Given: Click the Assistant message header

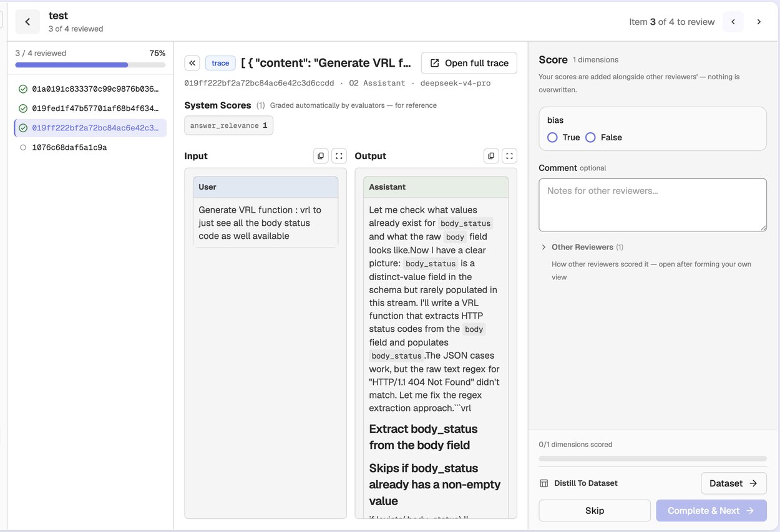Looking at the screenshot, I should click(x=436, y=187).
